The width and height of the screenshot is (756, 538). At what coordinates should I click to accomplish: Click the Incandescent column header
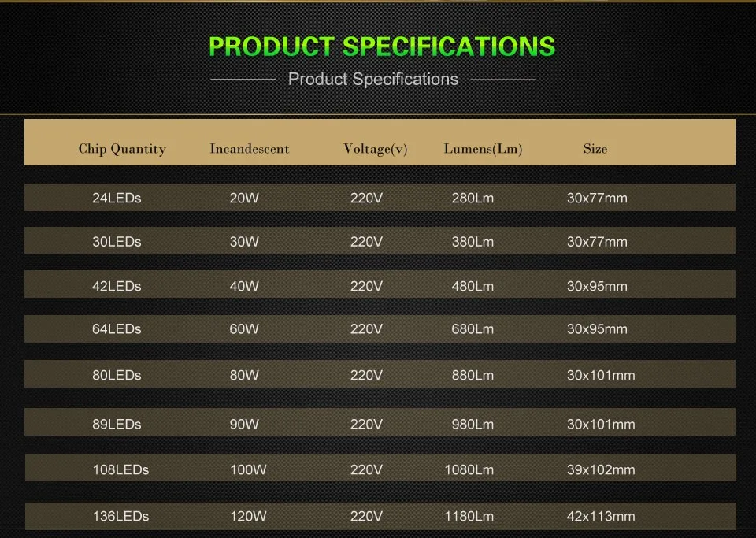coord(250,148)
